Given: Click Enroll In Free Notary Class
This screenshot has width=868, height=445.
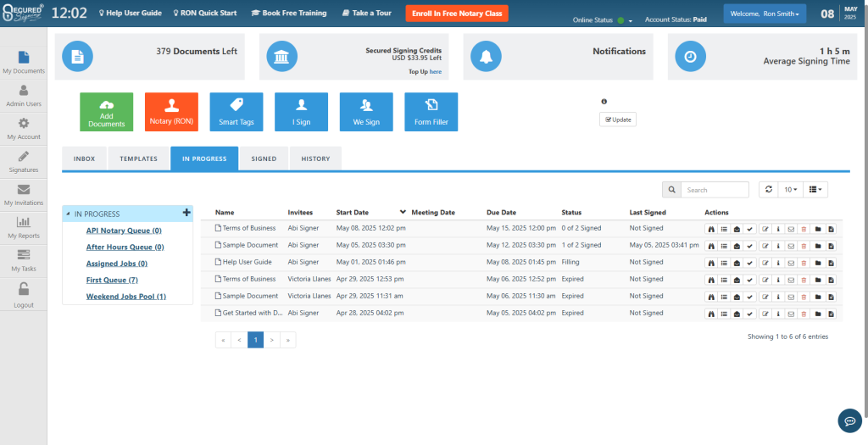Looking at the screenshot, I should click(x=457, y=14).
